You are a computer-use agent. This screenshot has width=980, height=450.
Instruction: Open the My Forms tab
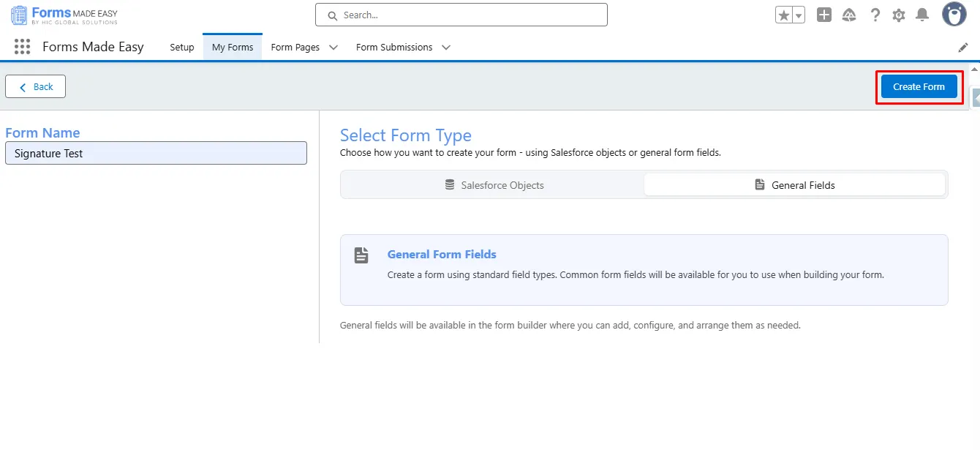[x=233, y=48]
